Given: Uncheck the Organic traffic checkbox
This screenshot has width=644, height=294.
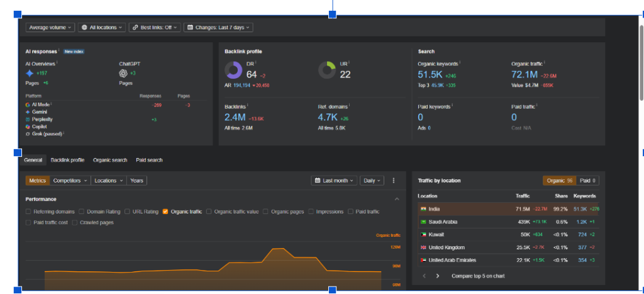Looking at the screenshot, I should [165, 212].
